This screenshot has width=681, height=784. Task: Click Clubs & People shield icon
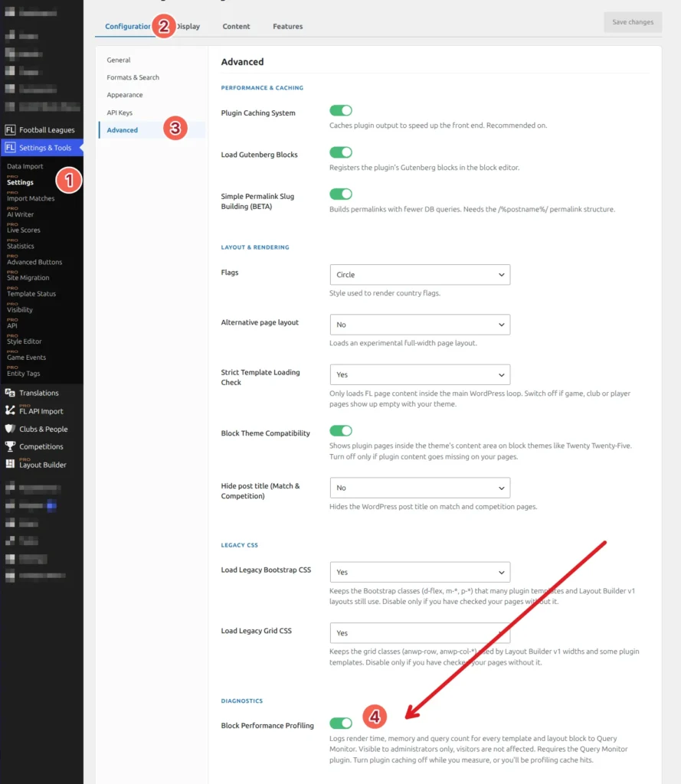click(x=10, y=429)
